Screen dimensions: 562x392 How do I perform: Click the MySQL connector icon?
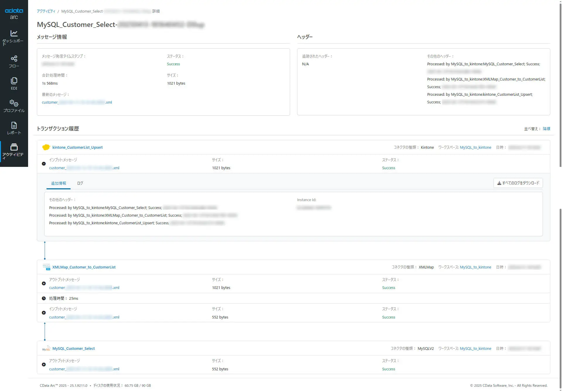pos(46,348)
